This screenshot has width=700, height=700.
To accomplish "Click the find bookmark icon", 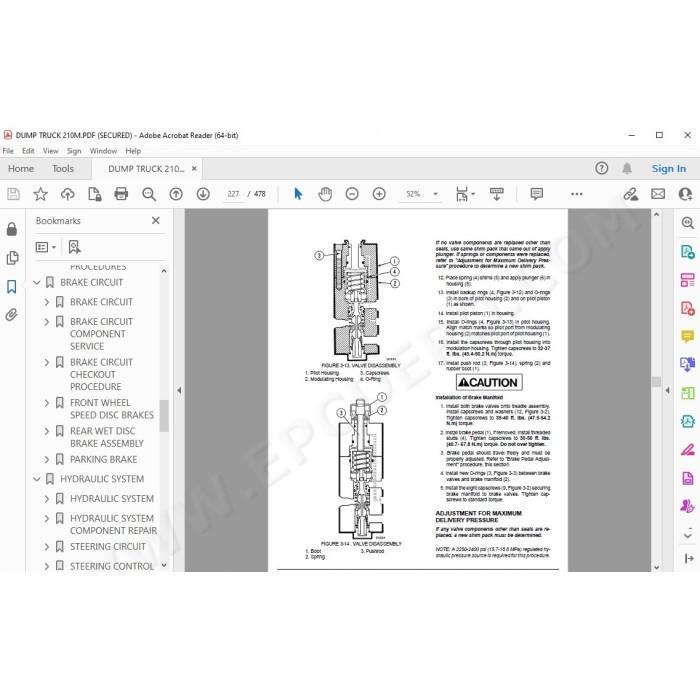I will [74, 247].
